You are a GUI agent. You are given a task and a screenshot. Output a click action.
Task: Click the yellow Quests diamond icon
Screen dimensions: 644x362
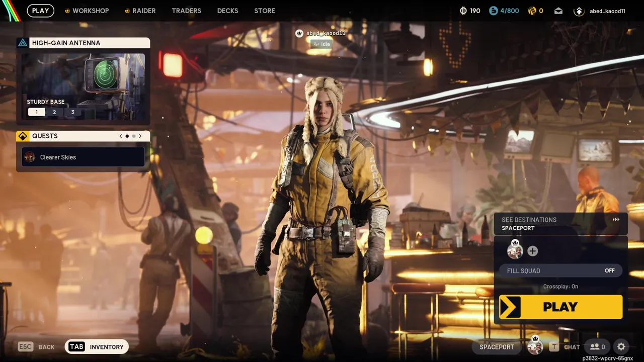23,136
